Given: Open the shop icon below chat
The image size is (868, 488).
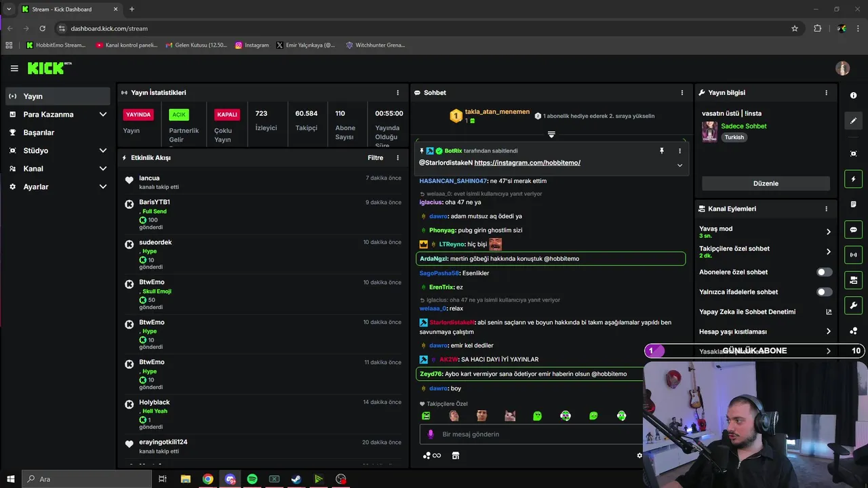Looking at the screenshot, I should click(x=456, y=455).
